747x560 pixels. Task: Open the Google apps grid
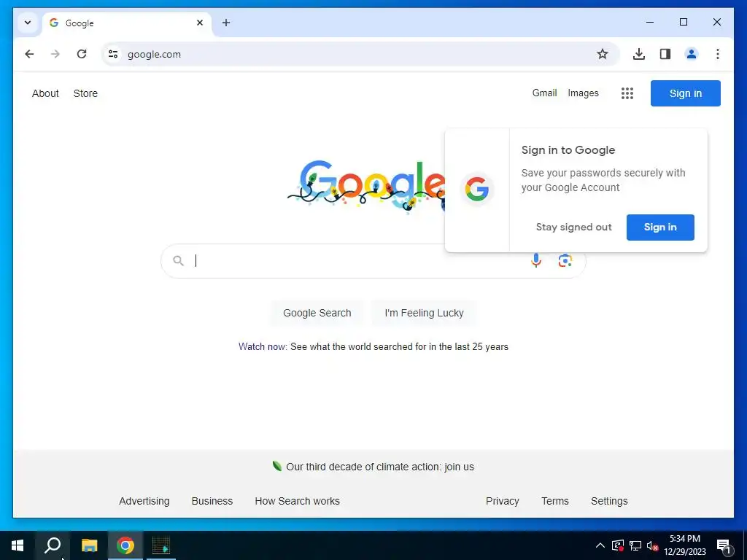[x=627, y=93]
